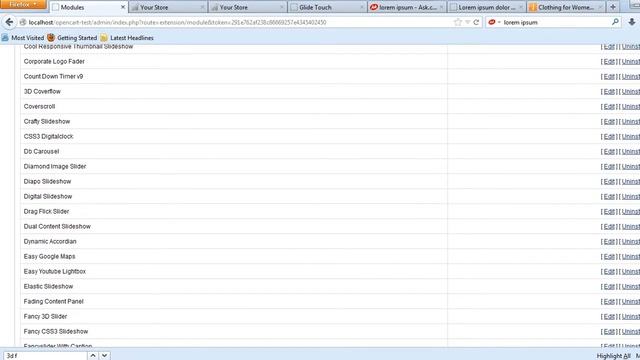
Task: Toggle Highlight All in find bar
Action: pos(613,356)
